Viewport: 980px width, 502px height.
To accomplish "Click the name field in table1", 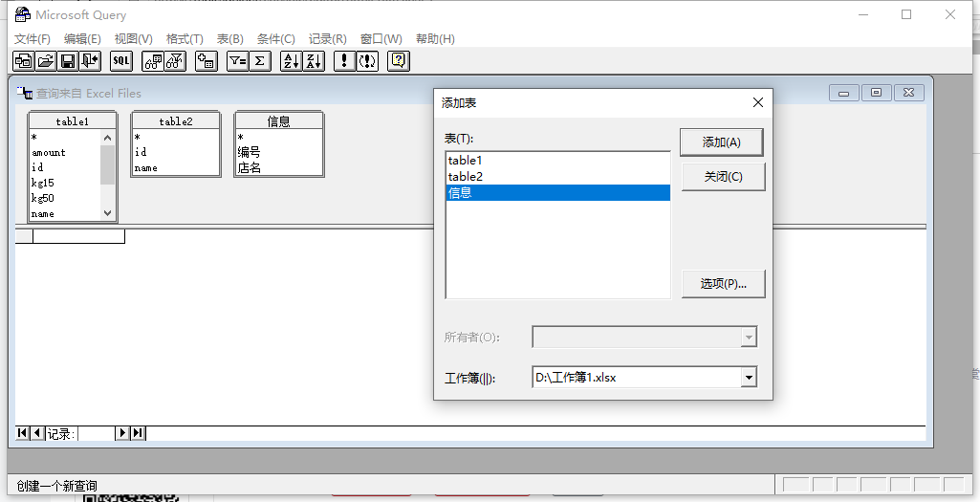I will (x=42, y=214).
